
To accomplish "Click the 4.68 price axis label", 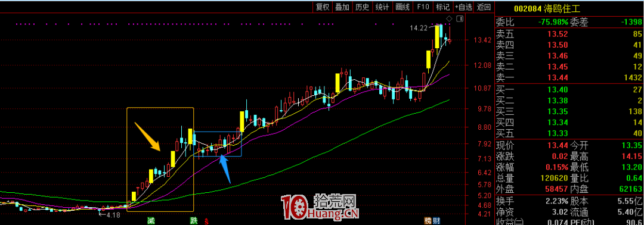I will (484, 205).
